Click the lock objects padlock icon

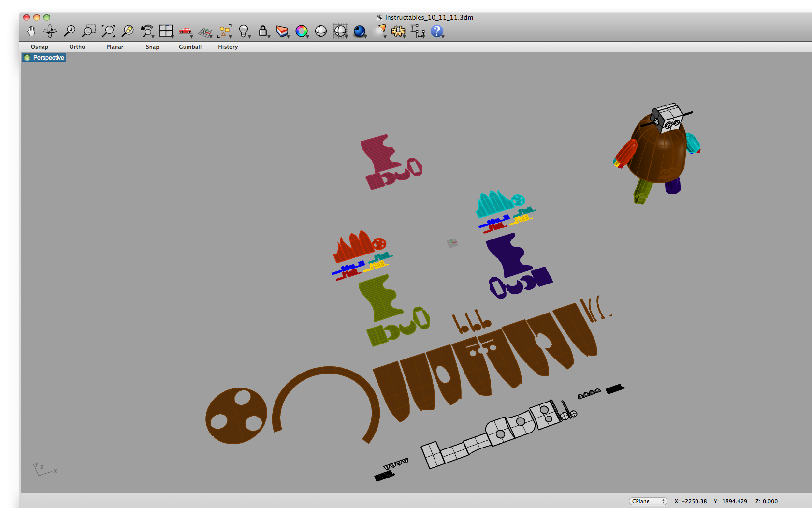(x=262, y=30)
